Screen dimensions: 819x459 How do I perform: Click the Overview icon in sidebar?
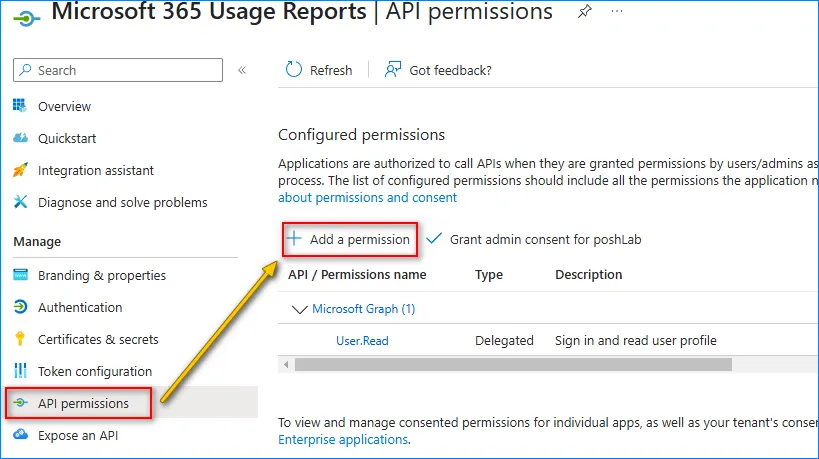20,106
